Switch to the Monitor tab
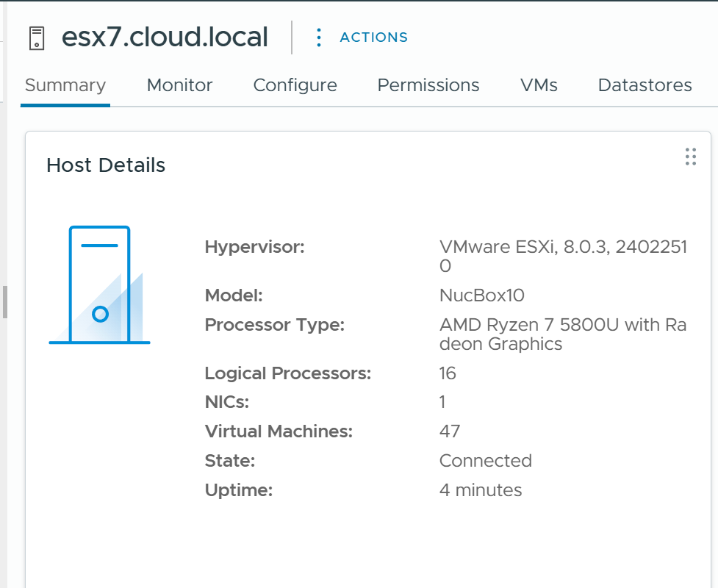This screenshot has width=718, height=588. [x=179, y=85]
